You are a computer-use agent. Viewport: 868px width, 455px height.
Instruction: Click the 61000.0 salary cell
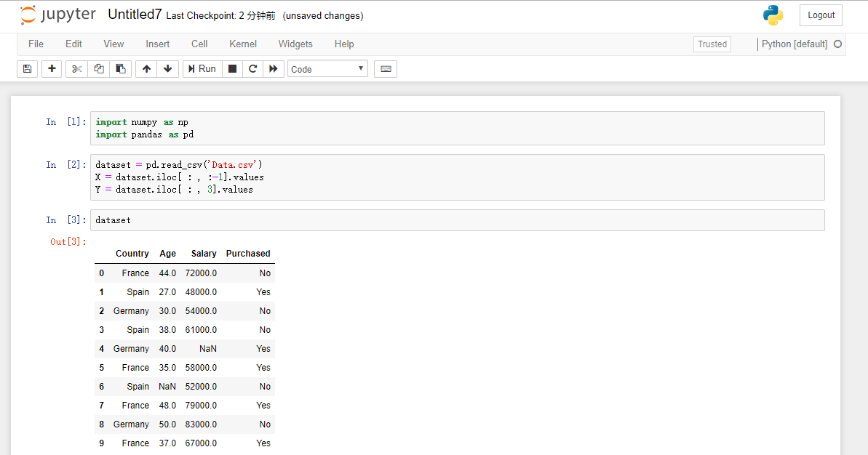[x=201, y=329]
